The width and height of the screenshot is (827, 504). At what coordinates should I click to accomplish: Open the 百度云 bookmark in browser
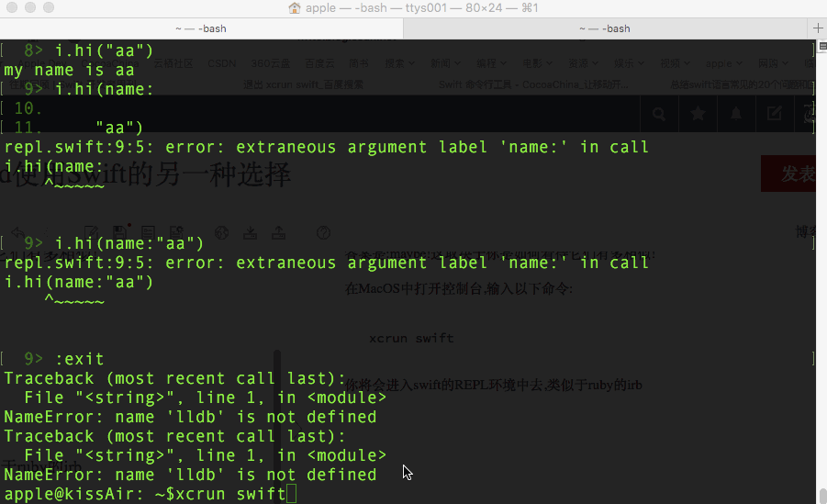(319, 63)
